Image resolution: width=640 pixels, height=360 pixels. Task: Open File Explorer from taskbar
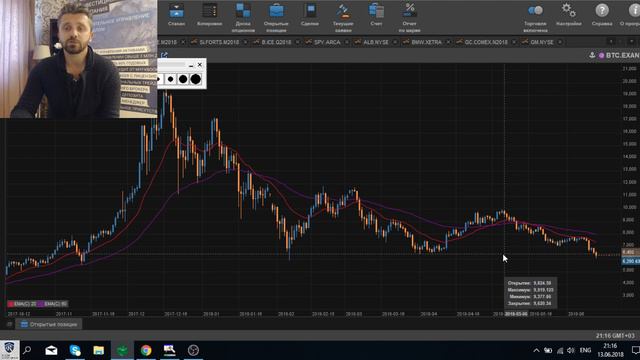click(x=99, y=350)
